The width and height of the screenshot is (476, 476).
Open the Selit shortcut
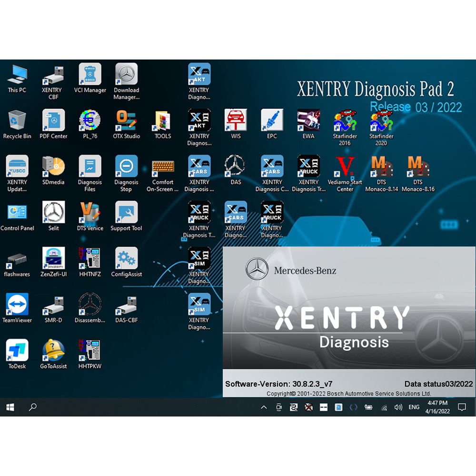coord(53,216)
